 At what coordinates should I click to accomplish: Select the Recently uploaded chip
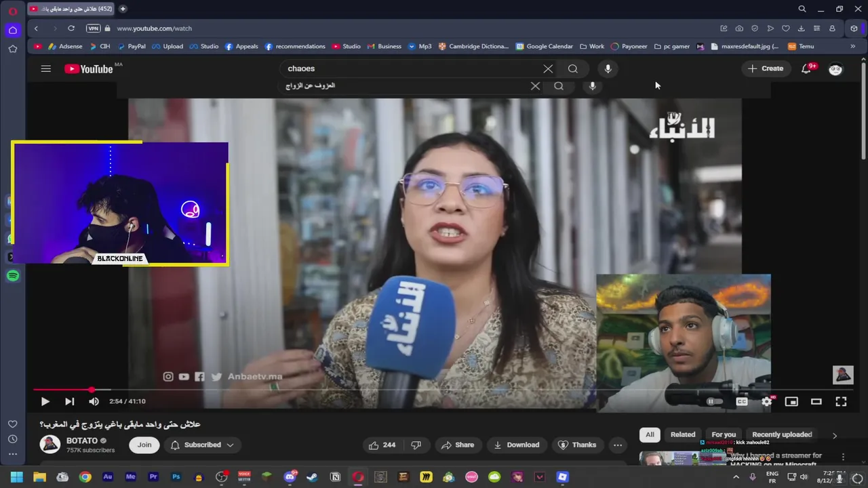[782, 434]
